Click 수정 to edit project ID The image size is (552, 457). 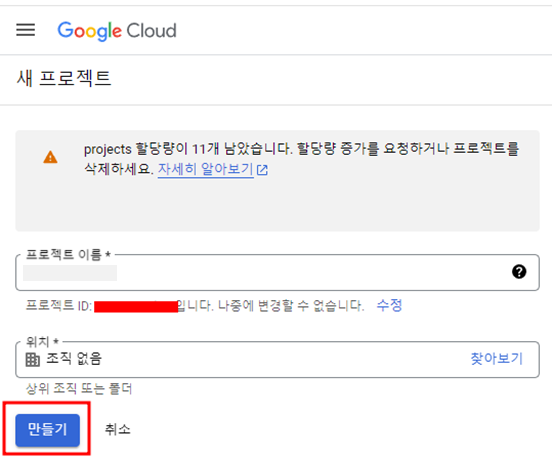click(x=389, y=305)
